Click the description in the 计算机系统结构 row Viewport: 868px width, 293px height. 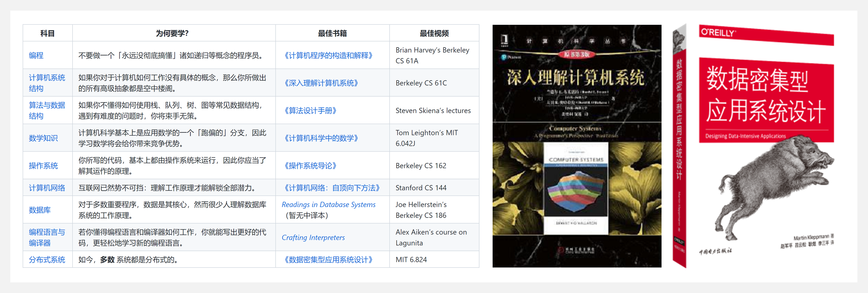(172, 83)
